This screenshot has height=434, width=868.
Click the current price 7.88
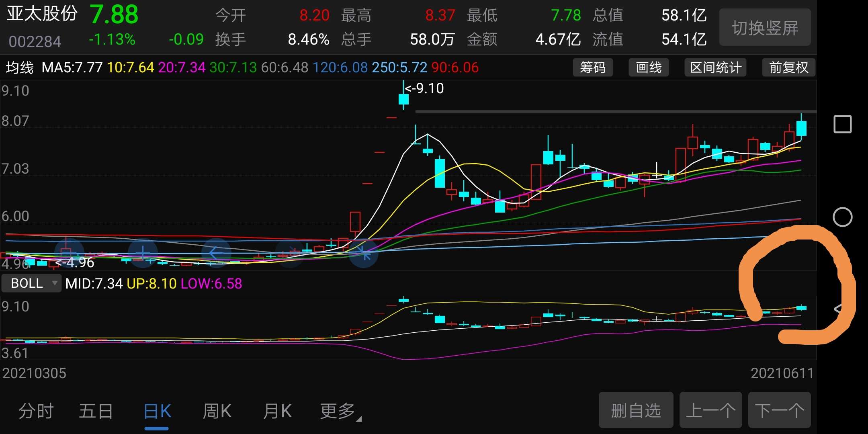(x=114, y=14)
